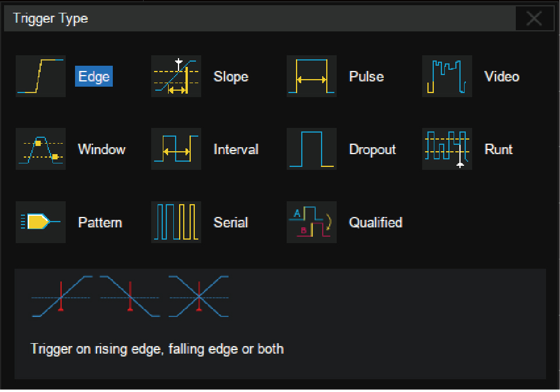Choose the Serial trigger icon
The image size is (560, 392).
point(176,222)
